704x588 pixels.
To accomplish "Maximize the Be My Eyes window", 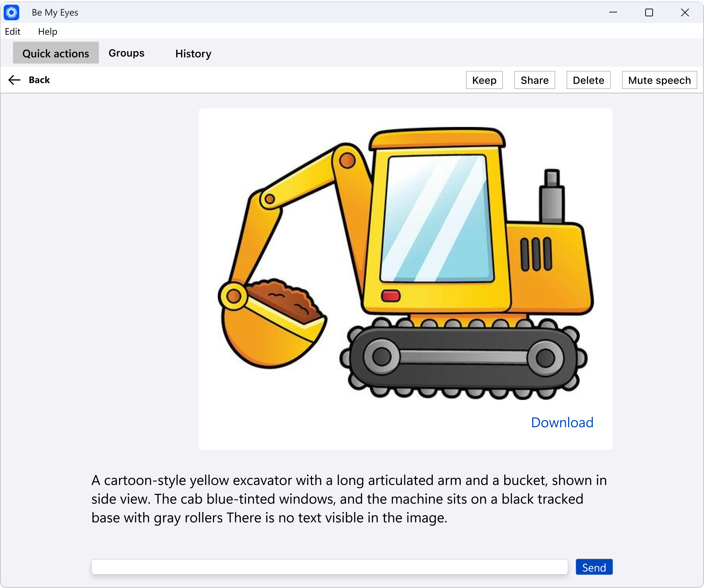I will coord(649,12).
